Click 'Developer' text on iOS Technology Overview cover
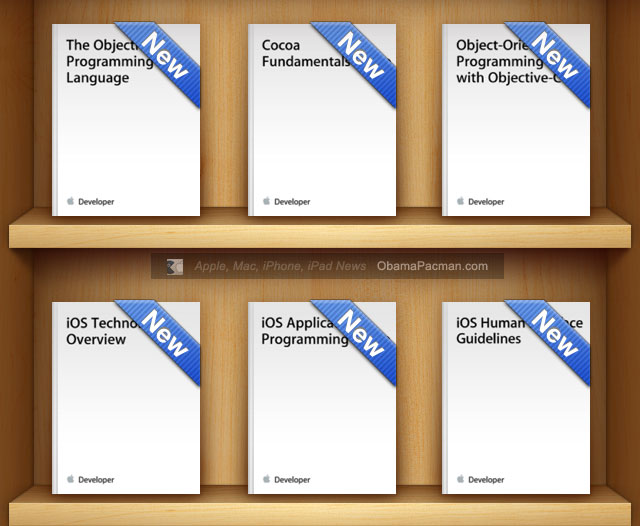Image resolution: width=640 pixels, height=526 pixels. 96,480
